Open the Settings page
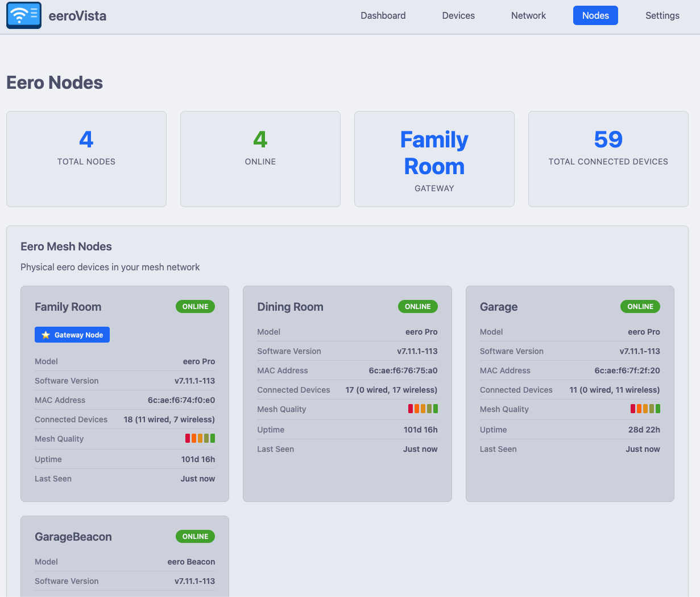 662,16
